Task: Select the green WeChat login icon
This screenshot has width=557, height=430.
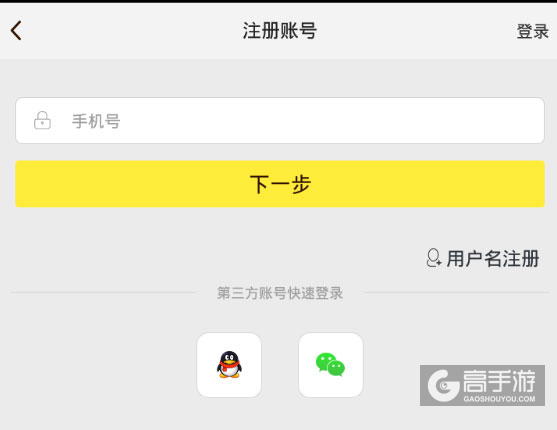Action: [330, 365]
